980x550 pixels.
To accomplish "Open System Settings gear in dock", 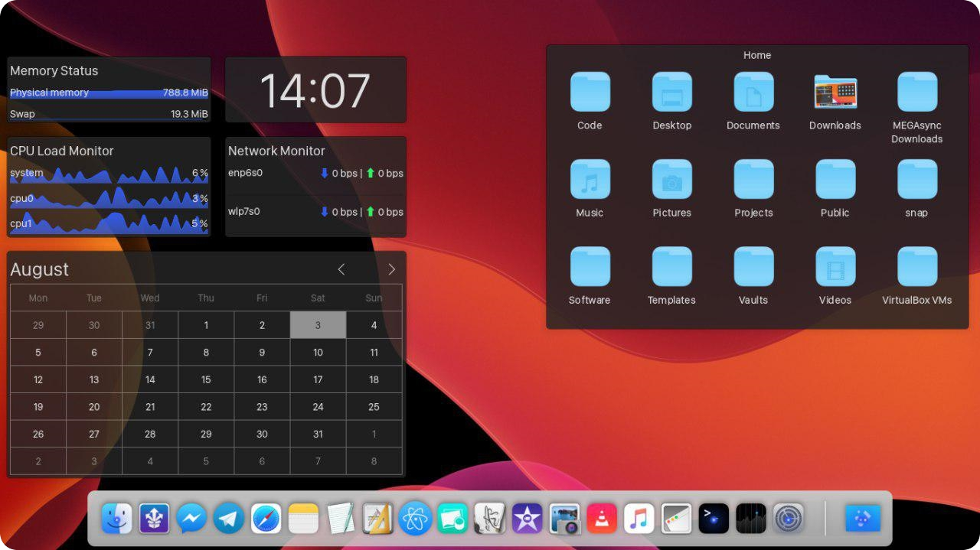I will 789,519.
